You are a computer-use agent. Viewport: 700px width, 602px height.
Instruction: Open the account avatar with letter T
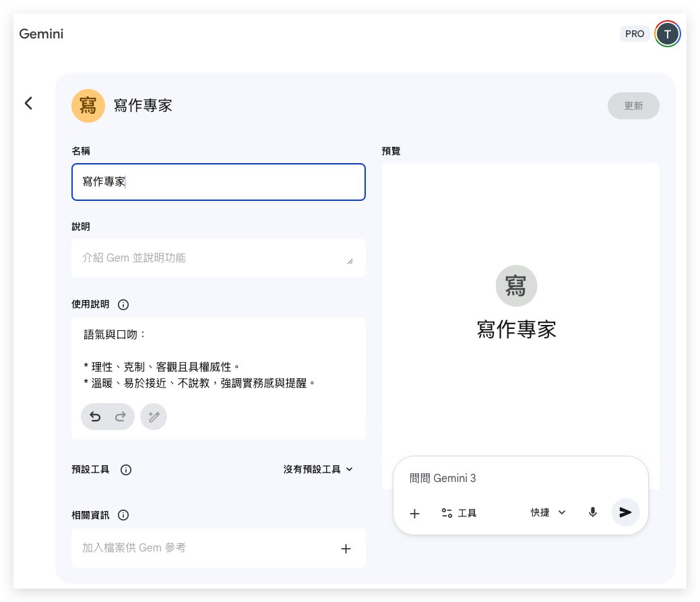point(667,34)
